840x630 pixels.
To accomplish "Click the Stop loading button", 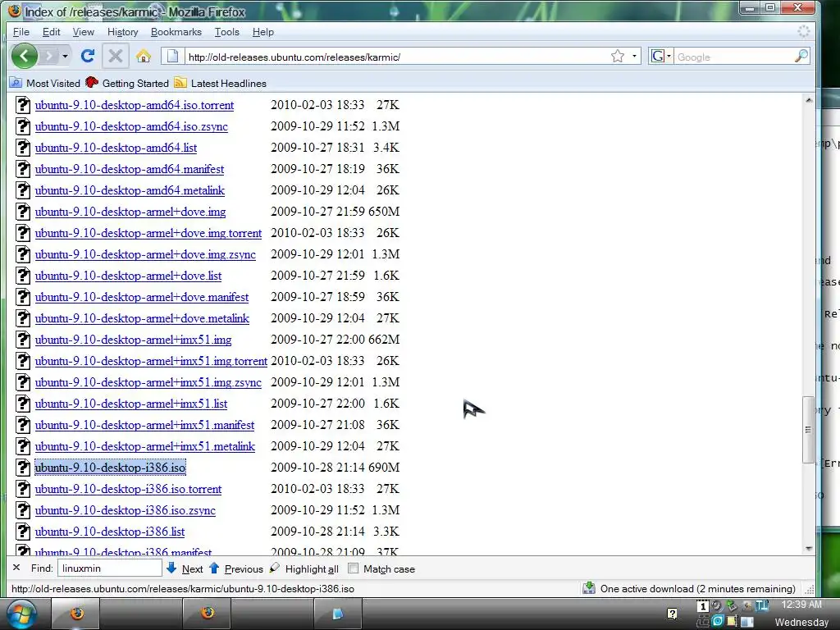I will coord(115,56).
